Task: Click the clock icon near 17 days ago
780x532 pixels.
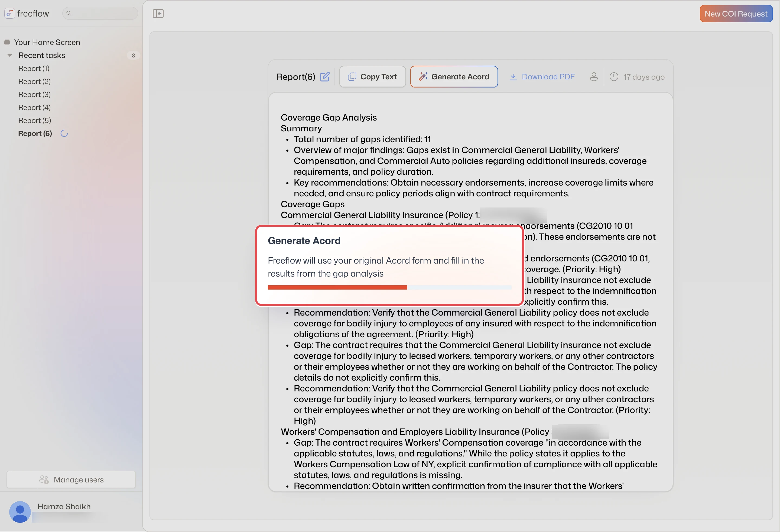Action: pos(613,77)
